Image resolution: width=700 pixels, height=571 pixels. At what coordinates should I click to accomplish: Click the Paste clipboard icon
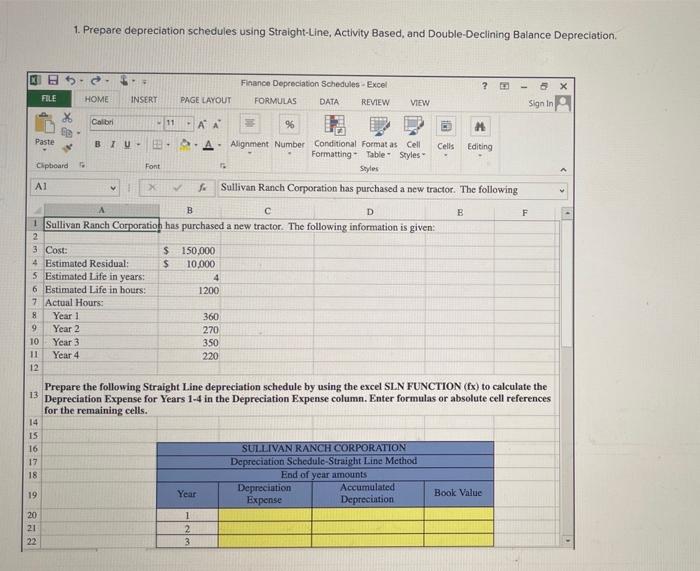[x=45, y=123]
